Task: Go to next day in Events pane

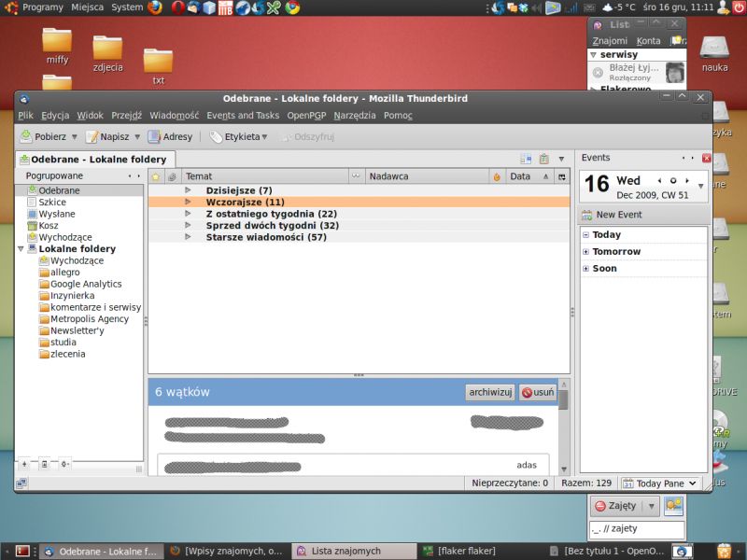Action: (x=687, y=181)
